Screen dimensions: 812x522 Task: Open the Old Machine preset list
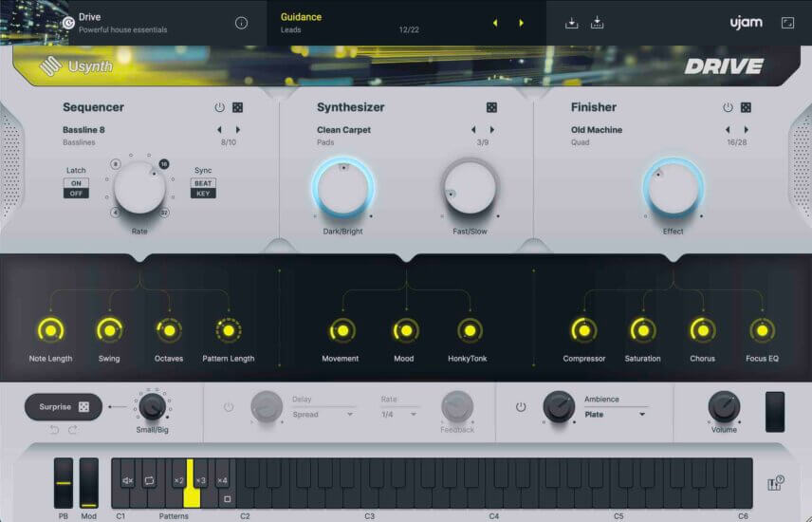pos(597,130)
